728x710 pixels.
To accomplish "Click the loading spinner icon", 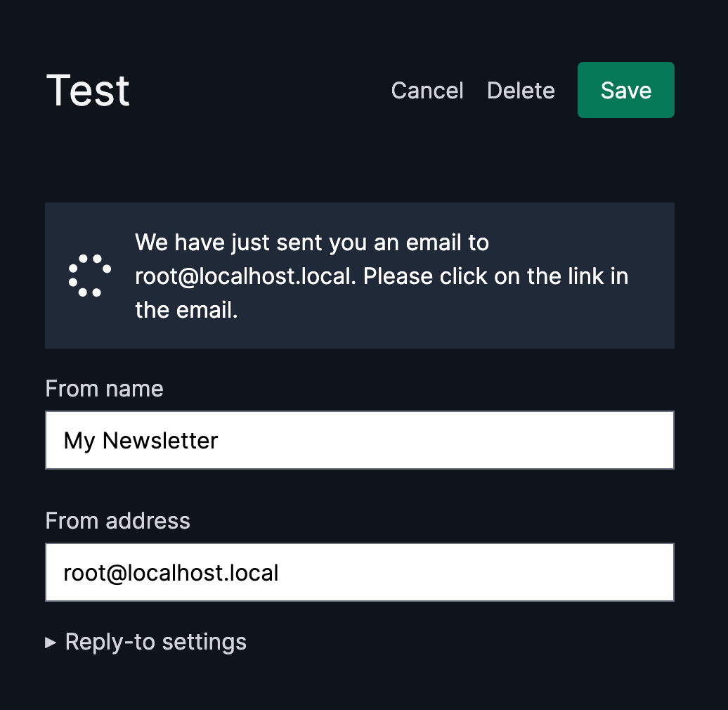I will [x=90, y=276].
